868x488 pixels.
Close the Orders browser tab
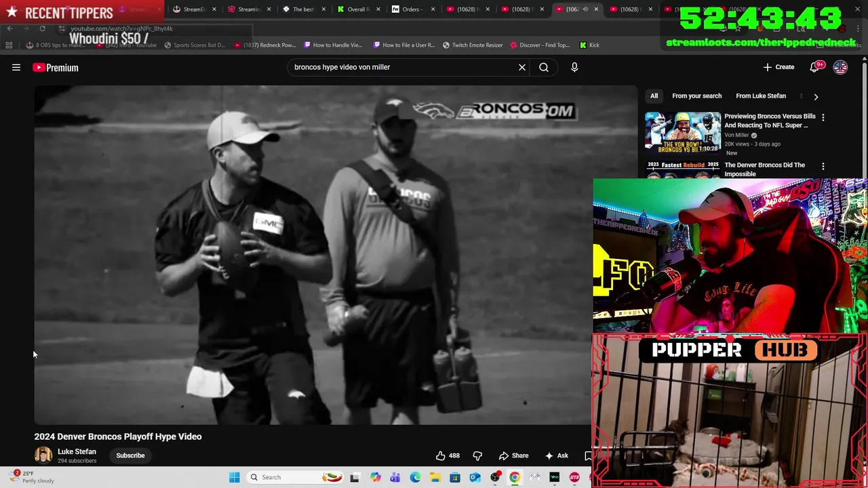(x=433, y=9)
